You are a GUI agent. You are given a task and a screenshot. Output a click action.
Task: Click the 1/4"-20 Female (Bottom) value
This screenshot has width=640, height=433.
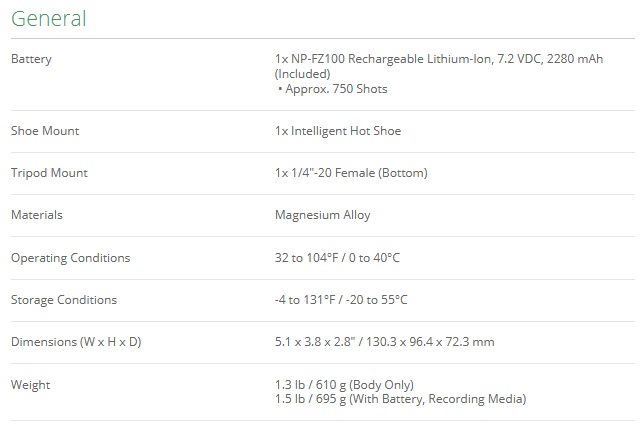click(x=351, y=173)
